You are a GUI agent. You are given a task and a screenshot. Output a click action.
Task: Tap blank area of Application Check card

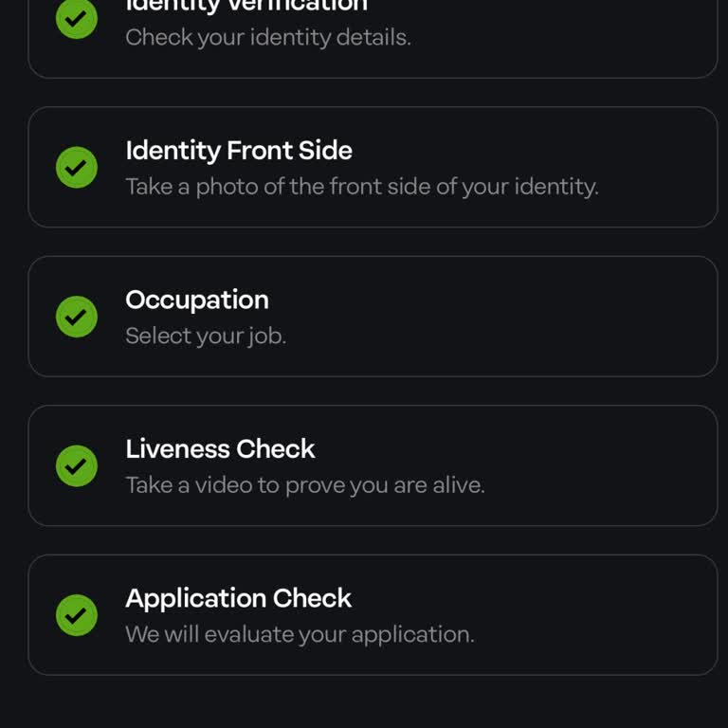[616, 615]
